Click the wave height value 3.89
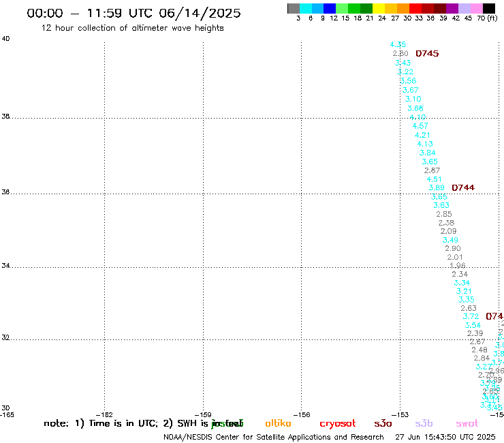504x443 pixels. 437,187
